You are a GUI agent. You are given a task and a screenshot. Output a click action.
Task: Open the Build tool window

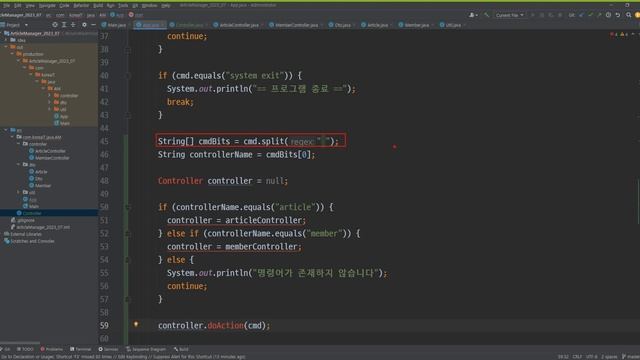(x=181, y=349)
